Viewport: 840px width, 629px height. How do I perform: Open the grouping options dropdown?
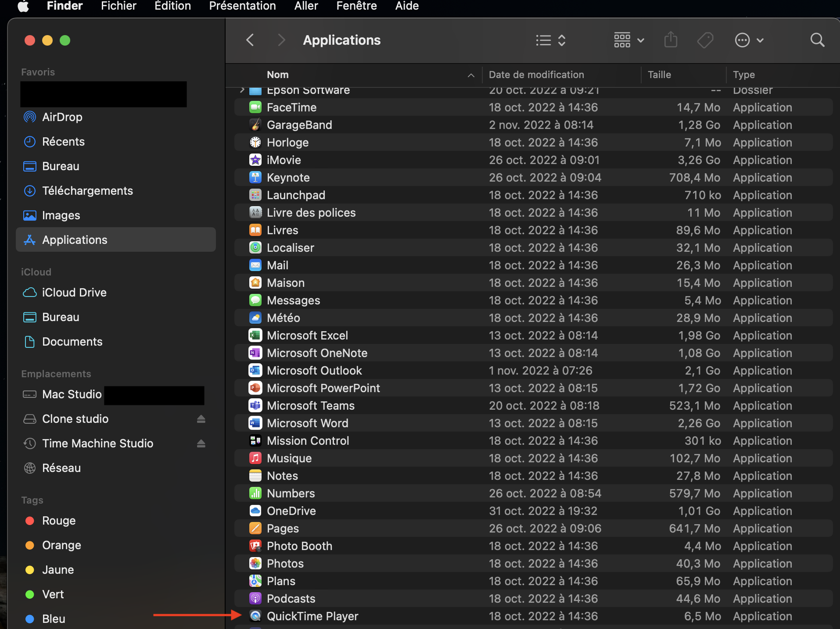pyautogui.click(x=629, y=40)
